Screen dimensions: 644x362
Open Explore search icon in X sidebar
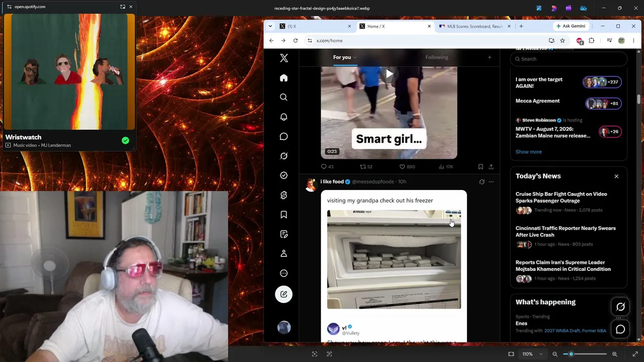click(x=284, y=97)
